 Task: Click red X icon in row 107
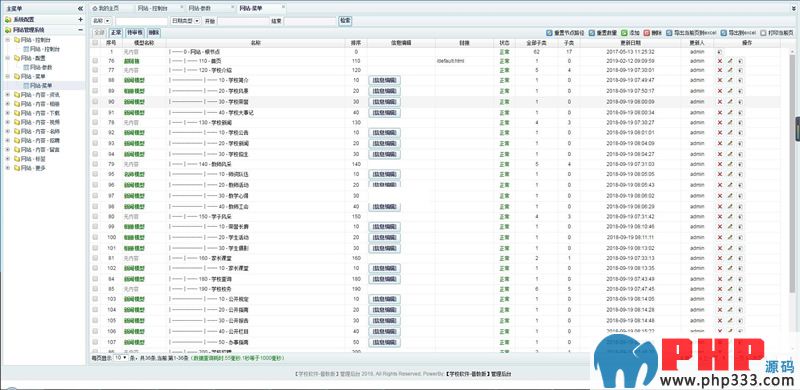720,342
